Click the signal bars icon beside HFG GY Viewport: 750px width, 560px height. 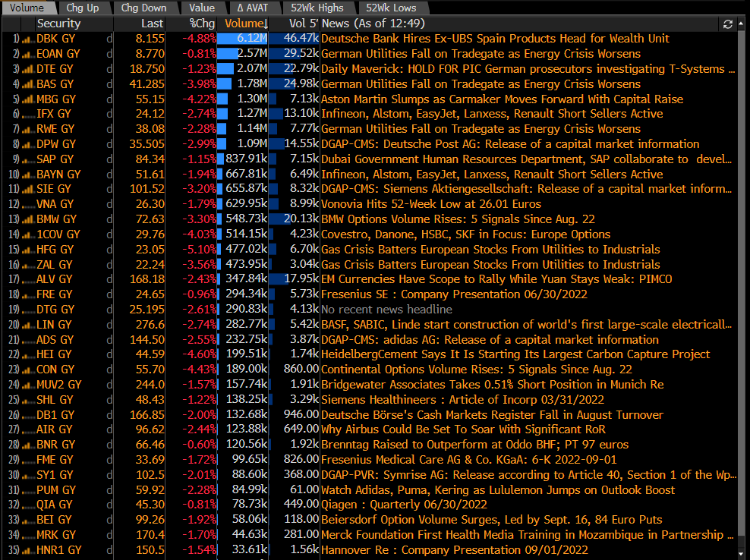click(28, 250)
